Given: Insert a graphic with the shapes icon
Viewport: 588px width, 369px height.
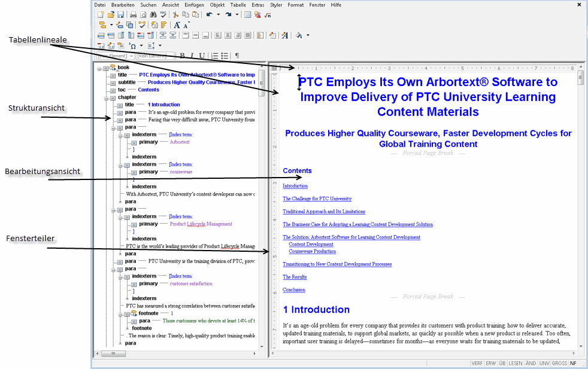Looking at the screenshot, I should tap(257, 15).
